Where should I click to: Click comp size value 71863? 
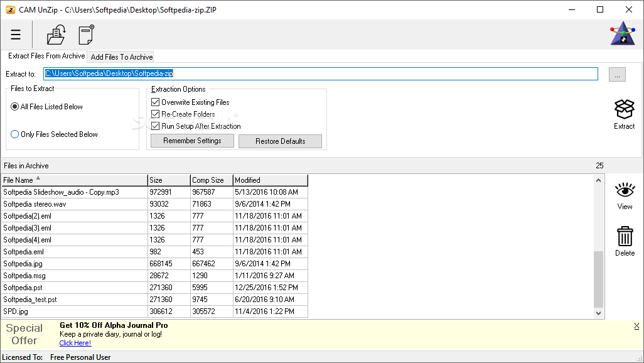pos(201,204)
